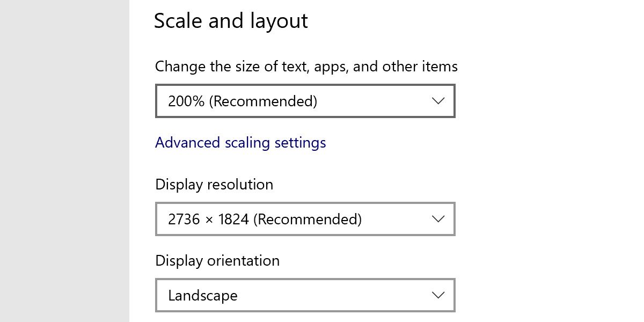644x322 pixels.
Task: Click the chevron on the 200% scaling box
Action: 438,101
